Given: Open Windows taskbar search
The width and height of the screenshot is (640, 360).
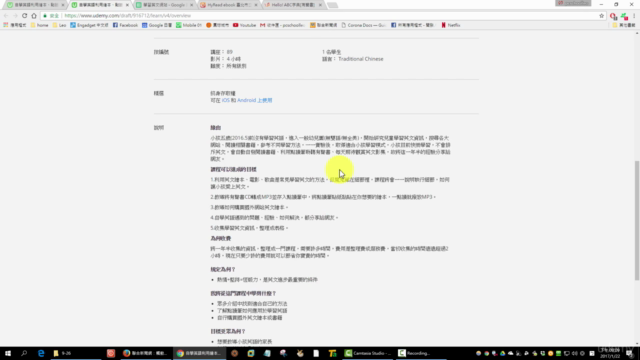Looking at the screenshot, I should point(24,353).
